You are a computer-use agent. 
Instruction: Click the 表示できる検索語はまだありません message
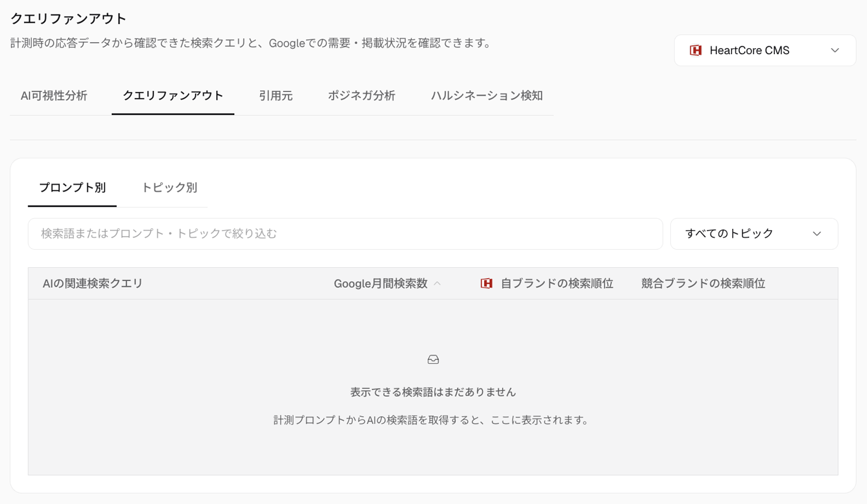point(433,392)
